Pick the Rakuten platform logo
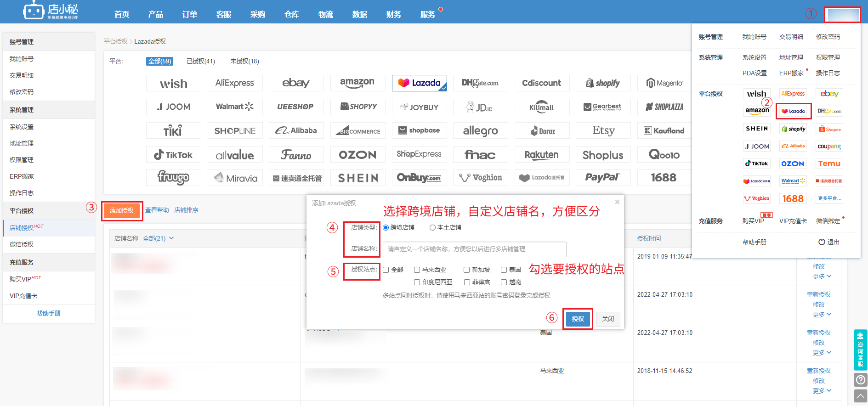The height and width of the screenshot is (406, 868). click(542, 155)
